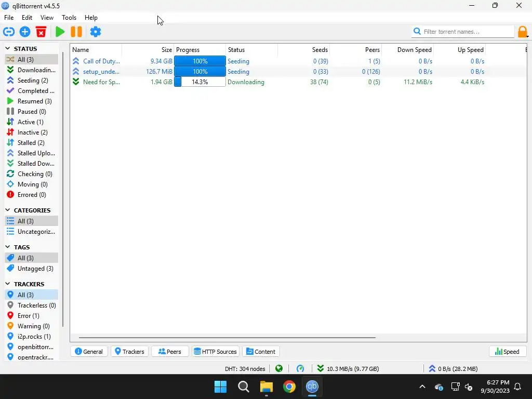Select the openbittorrent tracker filter

click(32, 347)
